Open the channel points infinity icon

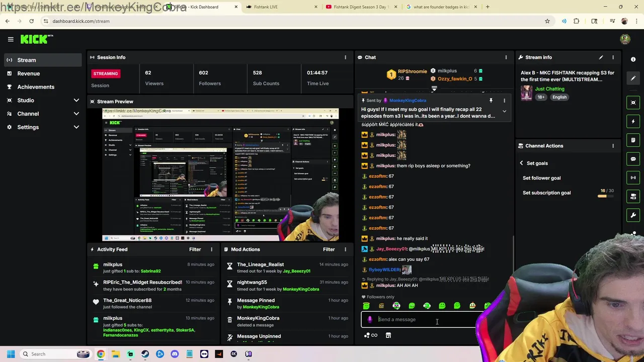pyautogui.click(x=371, y=335)
